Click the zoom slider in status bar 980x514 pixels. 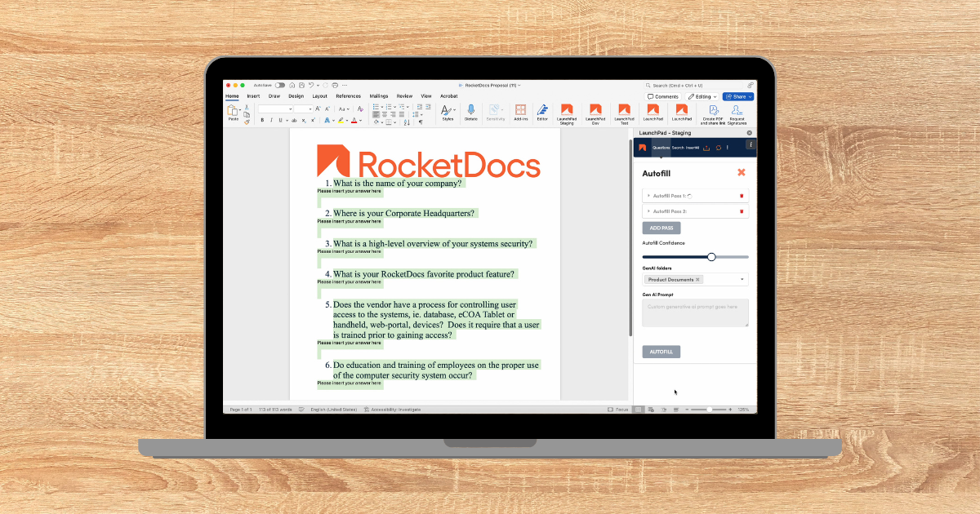pyautogui.click(x=709, y=409)
